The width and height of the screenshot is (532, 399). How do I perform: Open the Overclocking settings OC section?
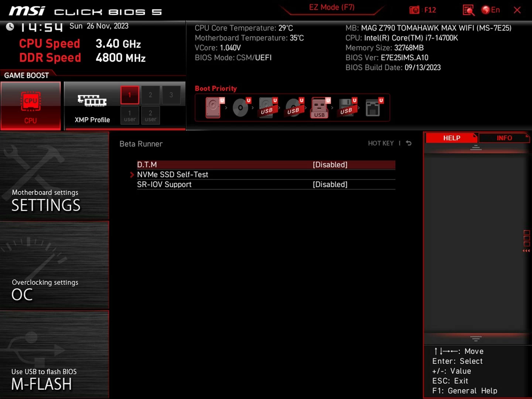54,265
